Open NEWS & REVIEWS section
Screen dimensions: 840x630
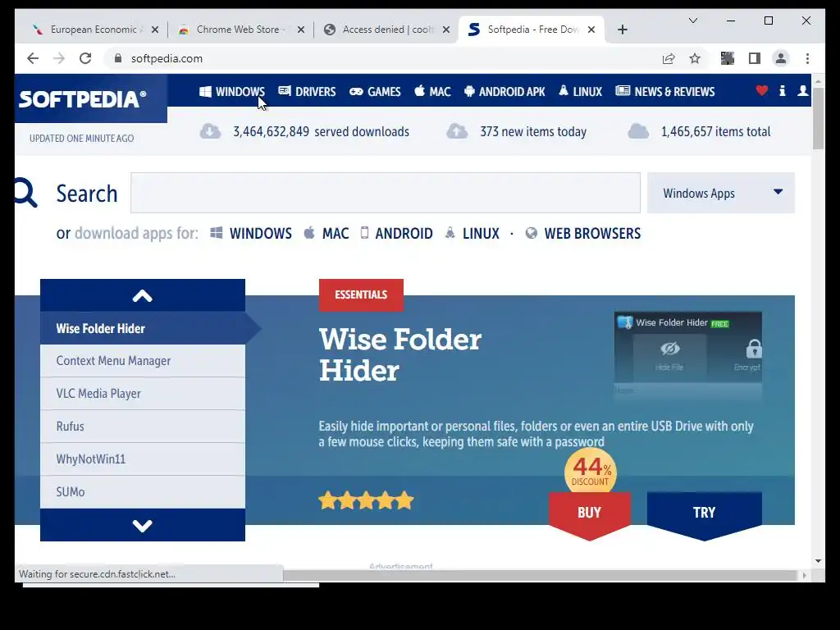664,92
